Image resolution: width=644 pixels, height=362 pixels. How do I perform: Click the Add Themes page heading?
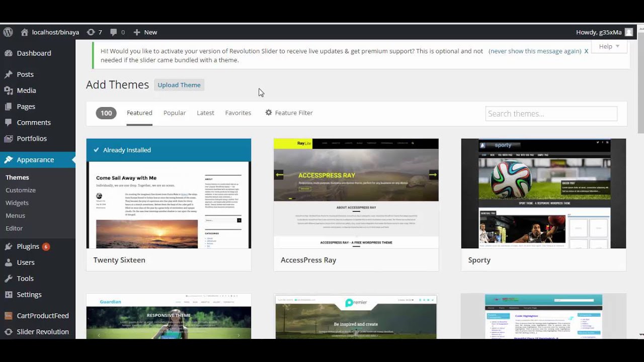[117, 84]
